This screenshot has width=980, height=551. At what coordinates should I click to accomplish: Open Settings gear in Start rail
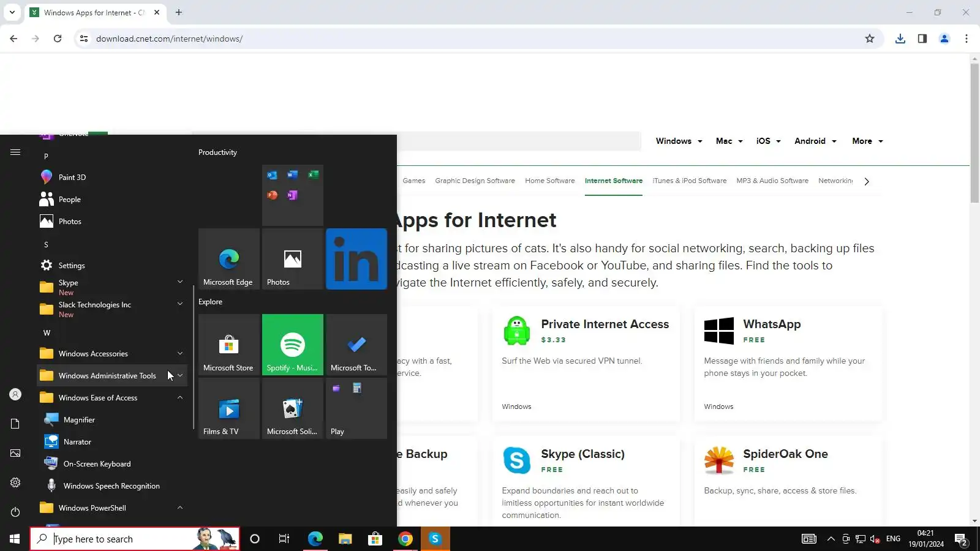15,482
